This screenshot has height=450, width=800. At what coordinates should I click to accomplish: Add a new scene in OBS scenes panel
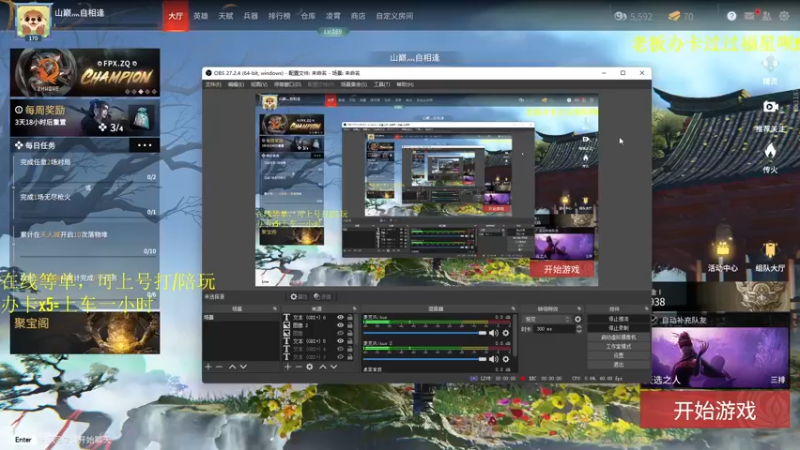pyautogui.click(x=208, y=367)
